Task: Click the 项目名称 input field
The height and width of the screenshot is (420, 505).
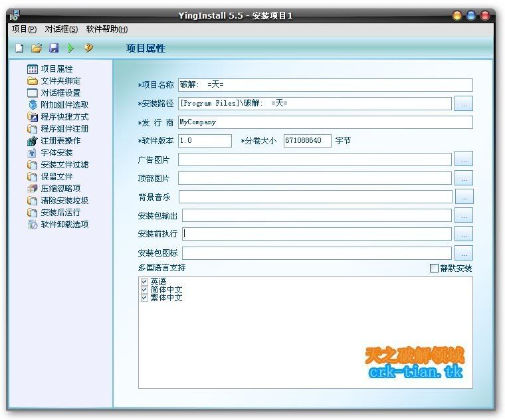Action: point(325,85)
